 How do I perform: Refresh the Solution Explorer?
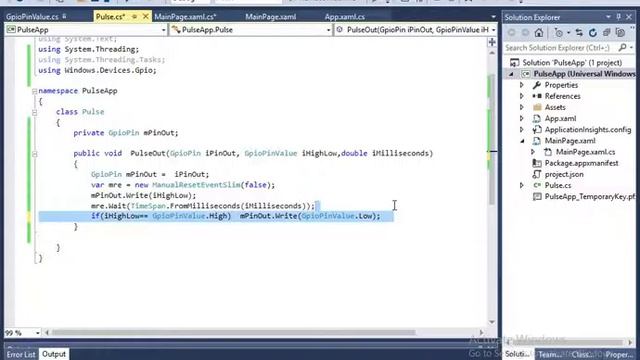coord(593,33)
